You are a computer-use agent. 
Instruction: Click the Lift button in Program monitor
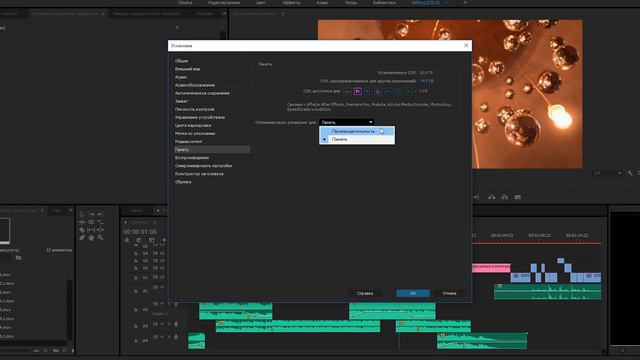[491, 197]
